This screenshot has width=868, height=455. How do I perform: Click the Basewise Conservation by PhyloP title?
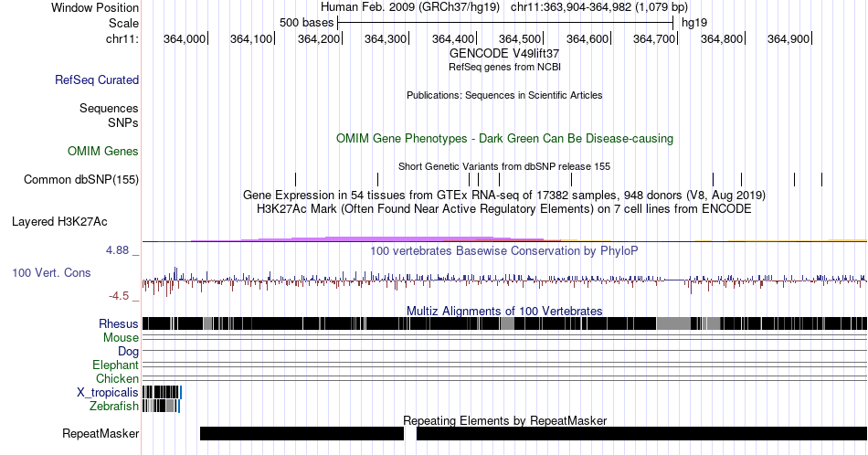[x=504, y=250]
